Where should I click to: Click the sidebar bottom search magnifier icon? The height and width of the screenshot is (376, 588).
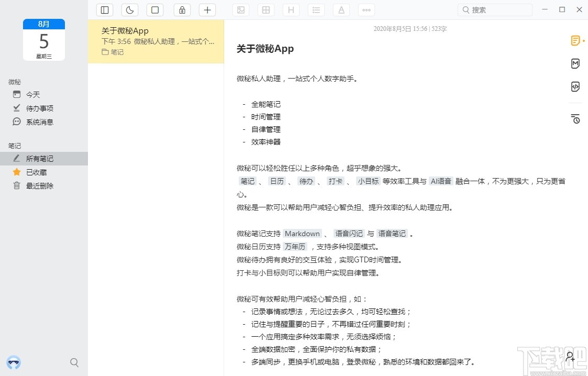tap(74, 362)
